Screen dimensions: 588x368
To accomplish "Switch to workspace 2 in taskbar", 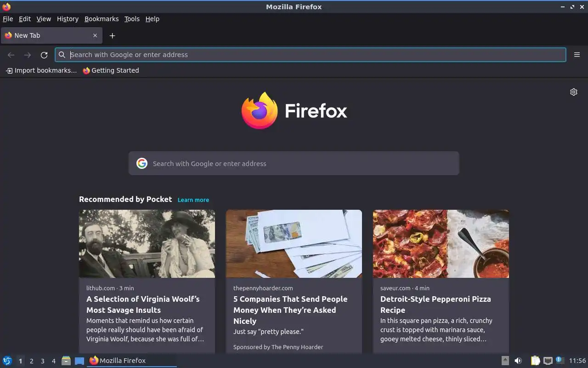I will [31, 361].
